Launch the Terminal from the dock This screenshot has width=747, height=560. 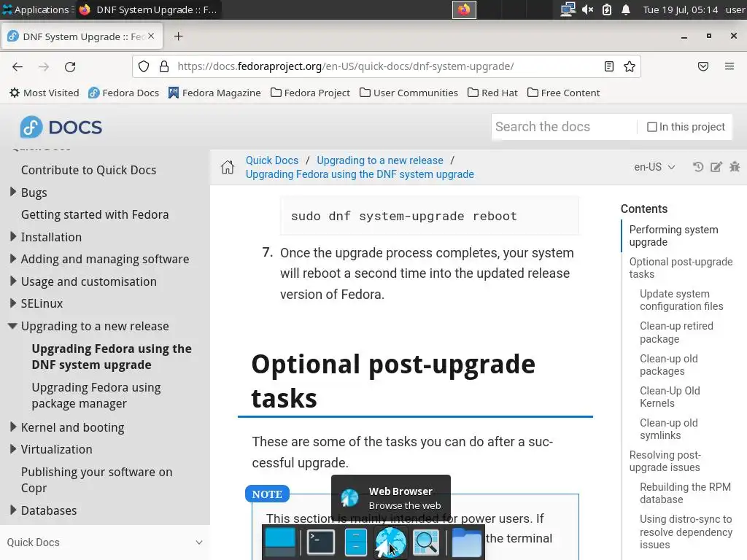click(x=321, y=542)
